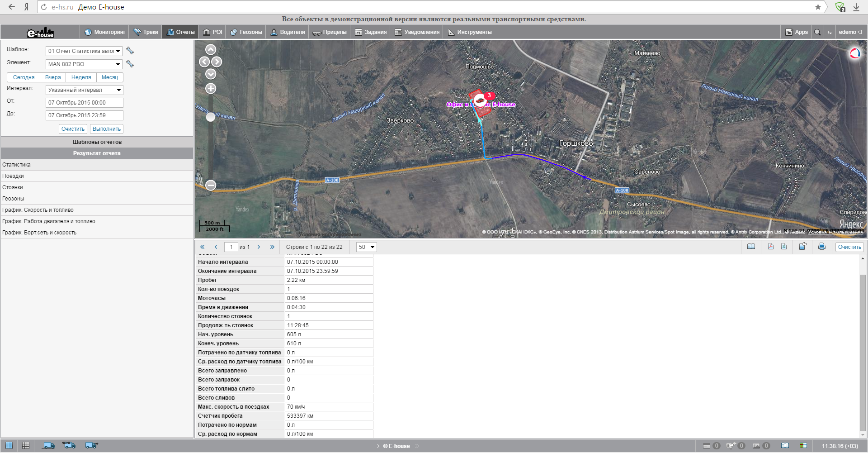The height and width of the screenshot is (453, 868).
Task: Switch to the Мониторинг tab
Action: pyautogui.click(x=105, y=32)
